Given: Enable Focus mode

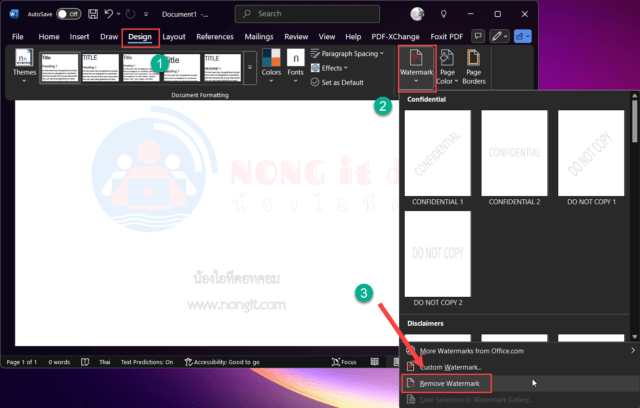Looking at the screenshot, I should tap(344, 362).
